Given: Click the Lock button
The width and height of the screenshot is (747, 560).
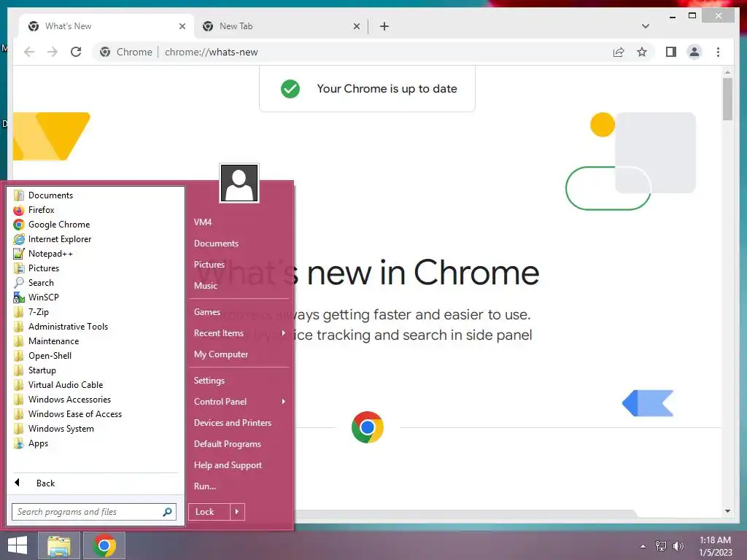Looking at the screenshot, I should 209,512.
